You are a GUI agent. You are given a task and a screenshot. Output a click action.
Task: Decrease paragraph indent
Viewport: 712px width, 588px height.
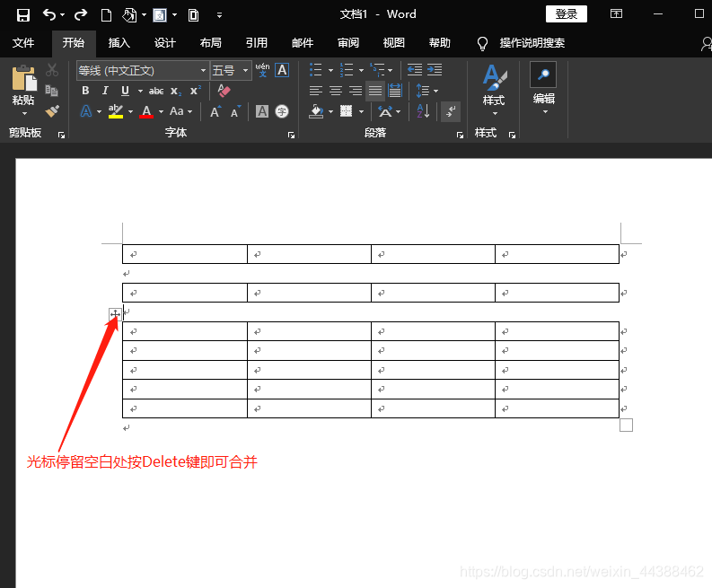point(415,70)
